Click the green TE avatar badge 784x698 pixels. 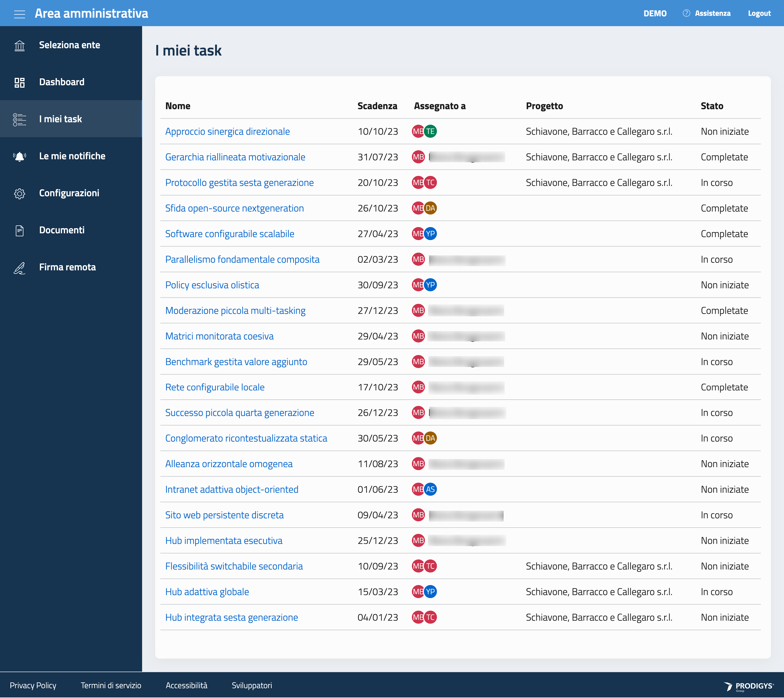430,131
